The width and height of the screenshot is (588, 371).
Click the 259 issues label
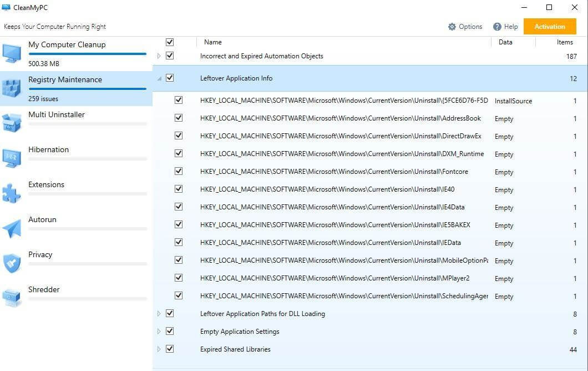pos(43,99)
